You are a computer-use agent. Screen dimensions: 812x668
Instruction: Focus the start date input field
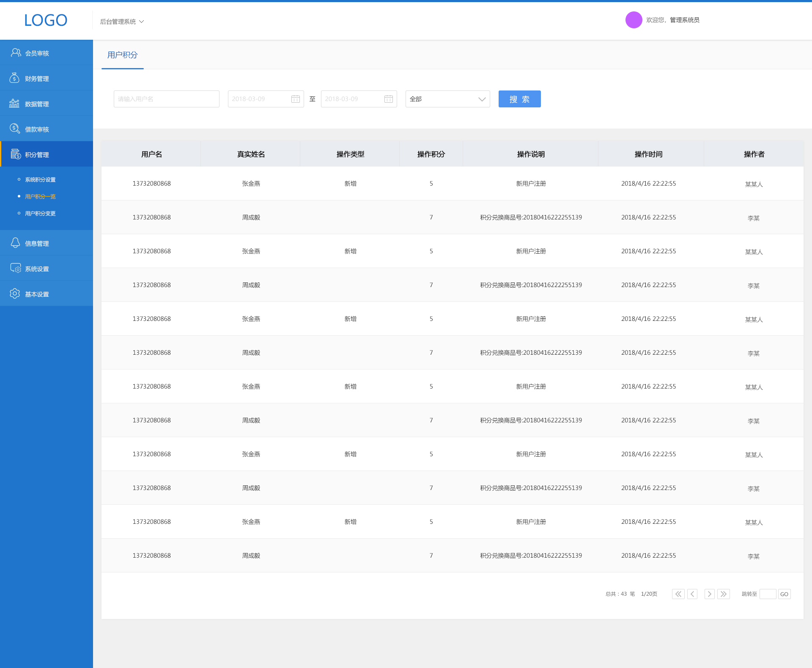pos(266,99)
